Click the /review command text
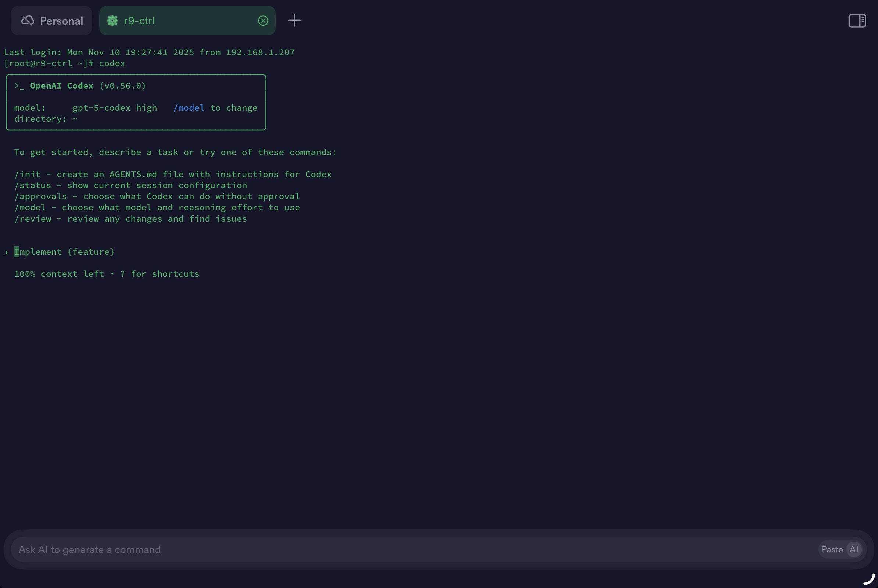This screenshot has height=588, width=878. point(33,219)
